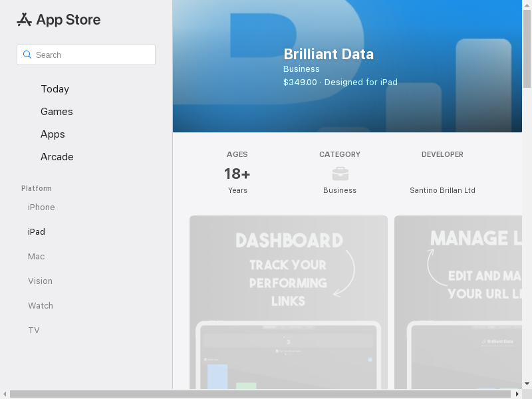This screenshot has height=399, width=532.
Task: Navigate to the Arcade section
Action: [57, 157]
